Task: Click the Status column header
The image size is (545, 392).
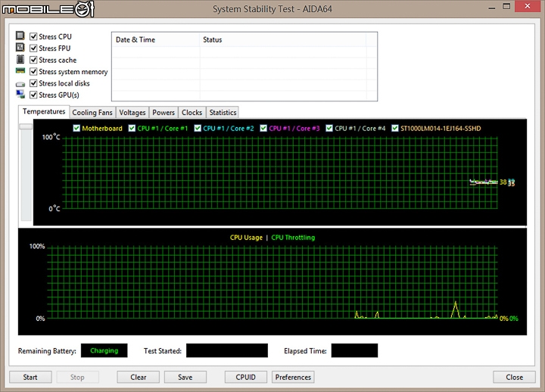Action: 283,39
